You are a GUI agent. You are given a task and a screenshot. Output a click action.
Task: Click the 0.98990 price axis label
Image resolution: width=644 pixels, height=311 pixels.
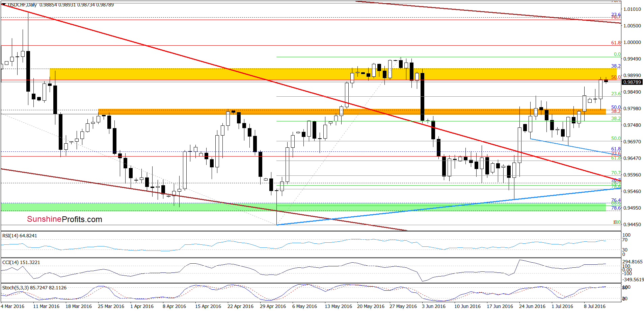coord(632,75)
